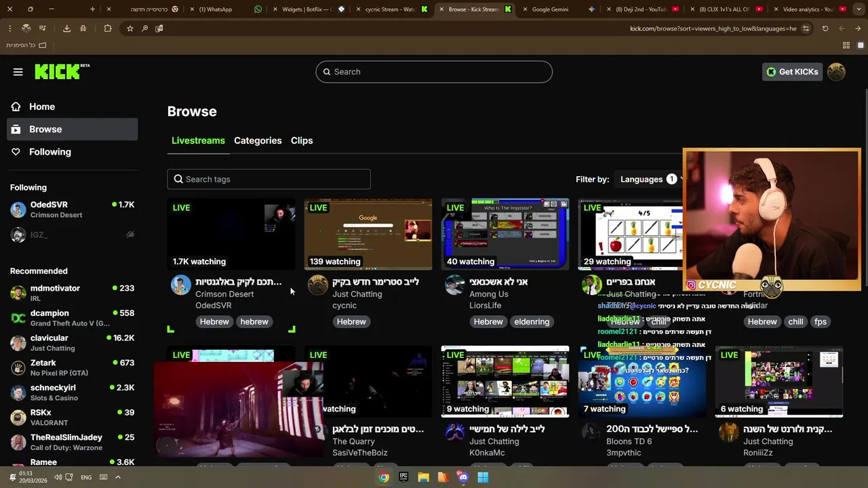Open the Among Us 40 watching stream thumbnail
This screenshot has height=488, width=868.
point(505,234)
